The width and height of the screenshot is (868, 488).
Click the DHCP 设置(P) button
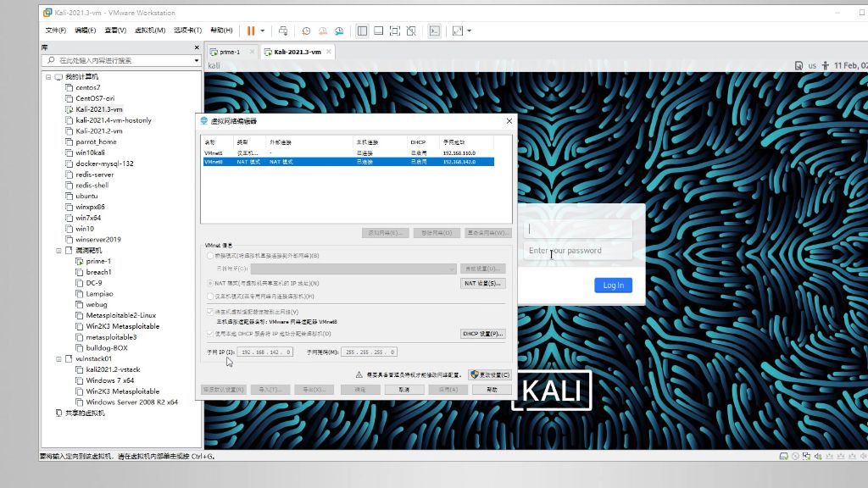point(482,334)
